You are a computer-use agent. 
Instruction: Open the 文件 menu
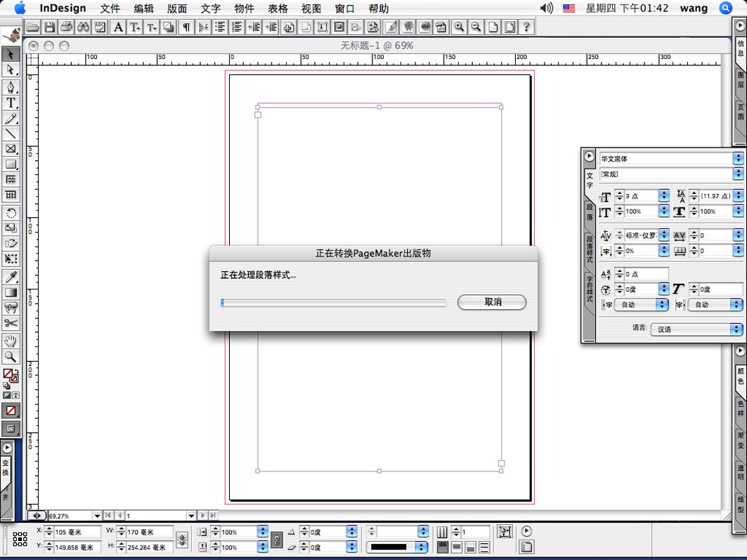[x=110, y=8]
